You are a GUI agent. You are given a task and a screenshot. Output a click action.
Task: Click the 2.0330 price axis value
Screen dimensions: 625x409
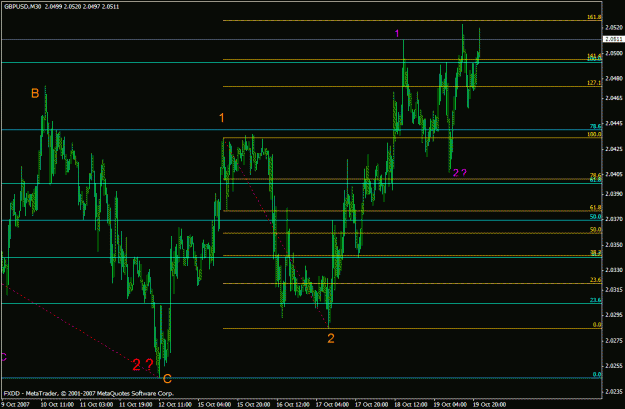(x=613, y=270)
